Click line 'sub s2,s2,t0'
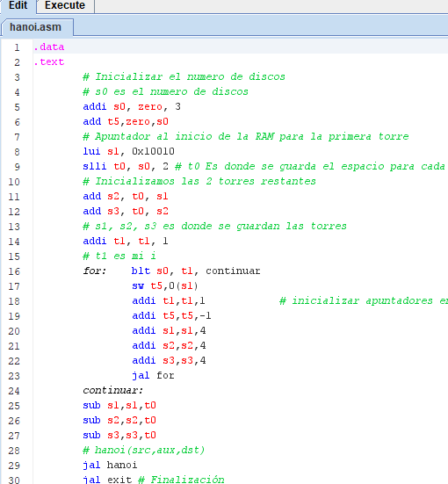The image size is (448, 484). [x=119, y=420]
